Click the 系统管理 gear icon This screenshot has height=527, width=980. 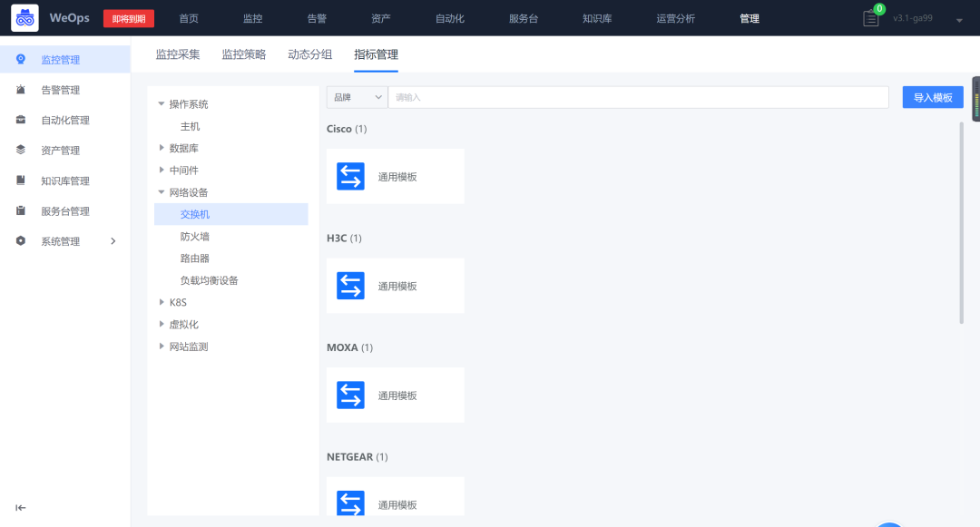tap(21, 241)
